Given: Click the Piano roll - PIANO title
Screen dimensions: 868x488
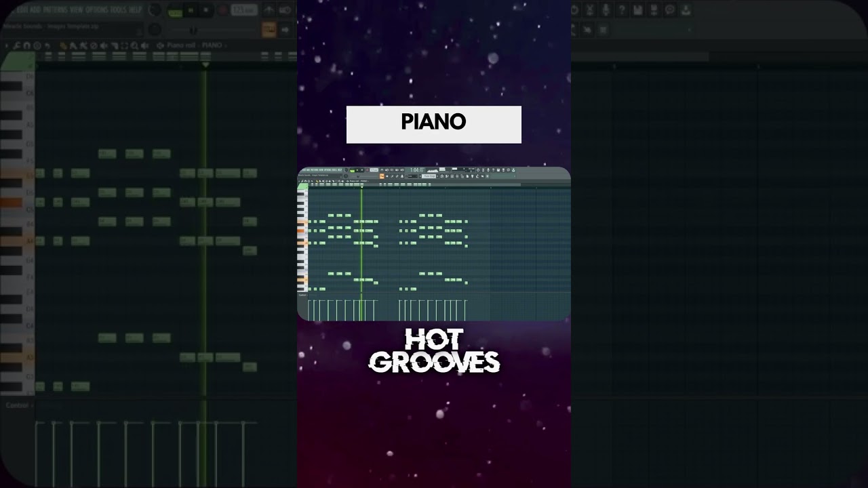Looking at the screenshot, I should pyautogui.click(x=195, y=45).
